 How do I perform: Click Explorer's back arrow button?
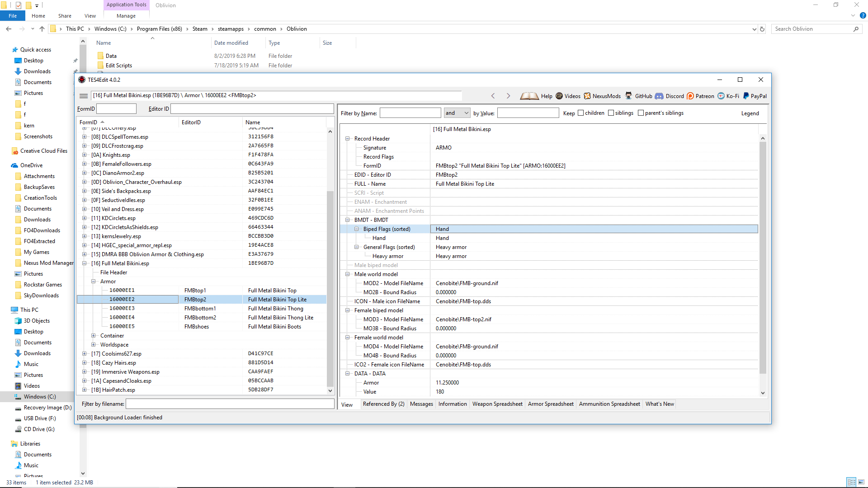pyautogui.click(x=9, y=29)
